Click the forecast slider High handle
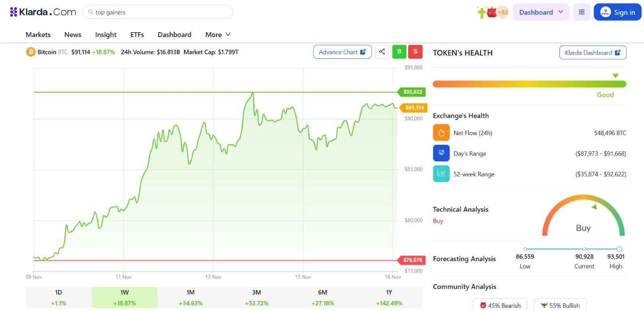The width and height of the screenshot is (644, 311). coord(619,249)
